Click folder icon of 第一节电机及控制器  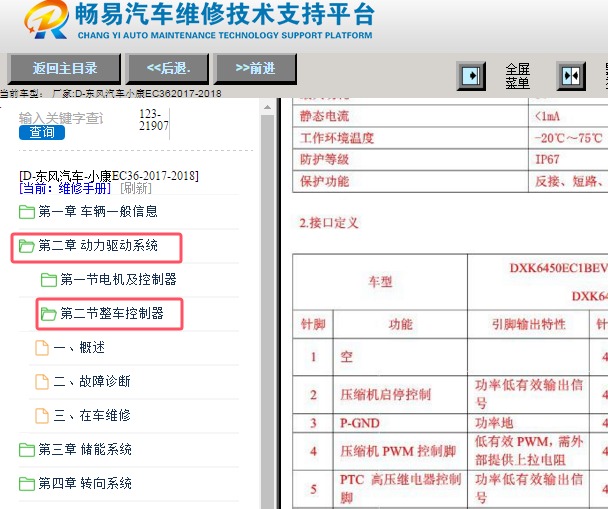[49, 280]
